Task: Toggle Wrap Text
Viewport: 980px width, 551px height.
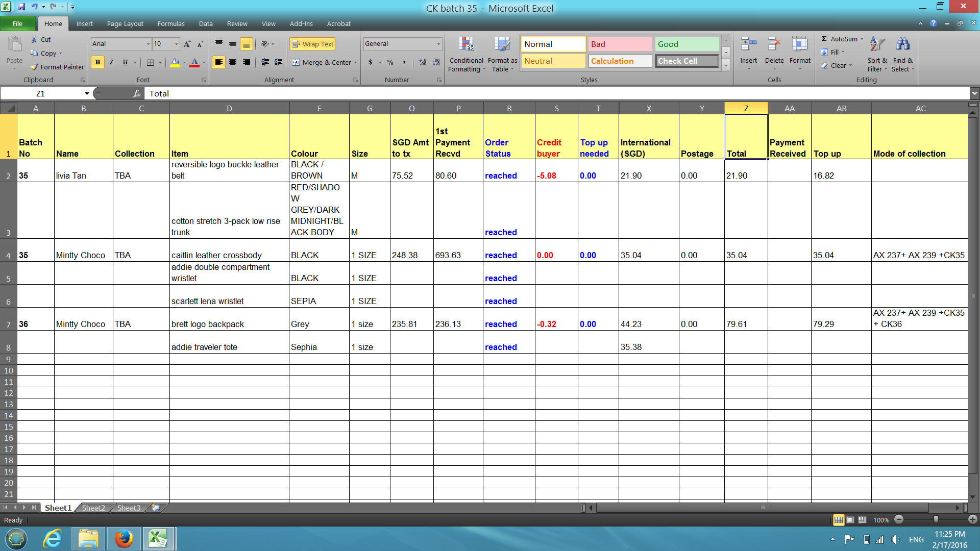Action: (x=312, y=44)
